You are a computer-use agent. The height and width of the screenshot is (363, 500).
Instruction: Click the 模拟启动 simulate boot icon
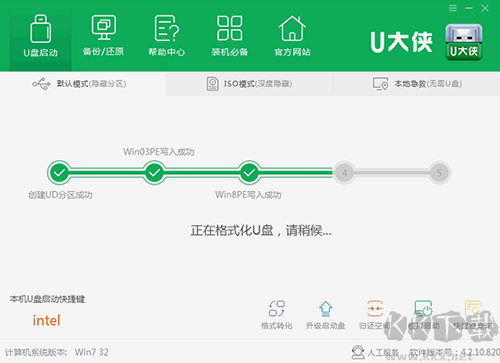[423, 308]
